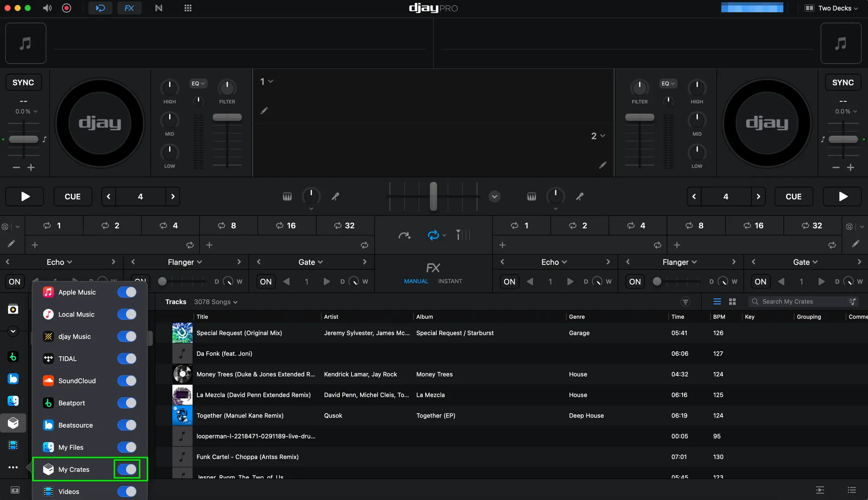The image size is (868, 500).
Task: Switch FX to INSTANT mode
Action: 450,281
